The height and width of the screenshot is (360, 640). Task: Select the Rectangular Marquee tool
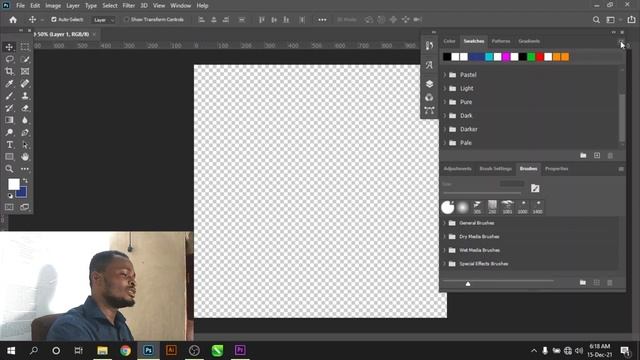[25, 47]
